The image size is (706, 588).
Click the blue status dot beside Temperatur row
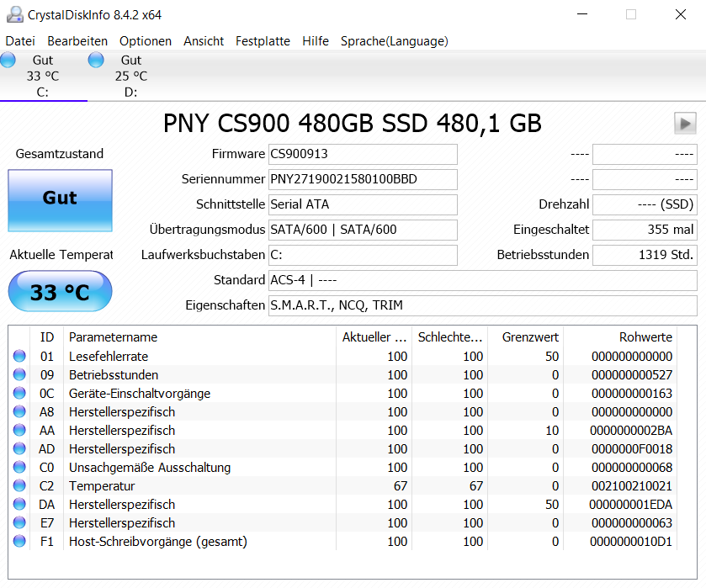[x=19, y=486]
